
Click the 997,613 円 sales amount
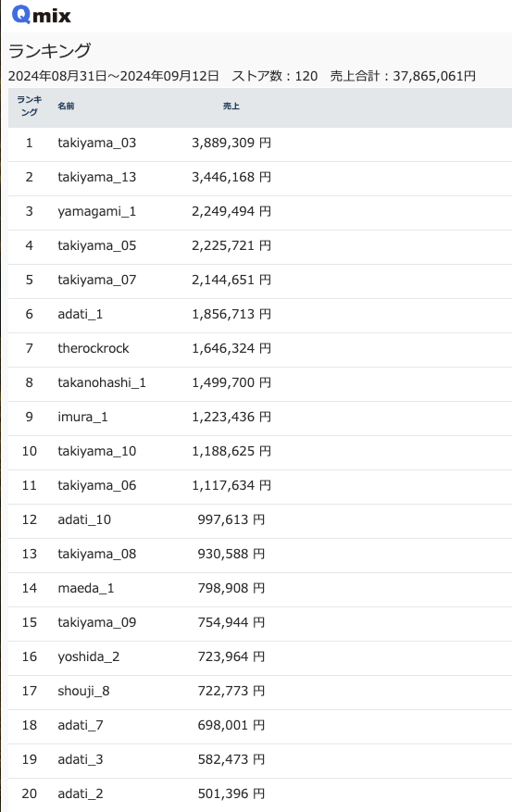click(x=231, y=519)
